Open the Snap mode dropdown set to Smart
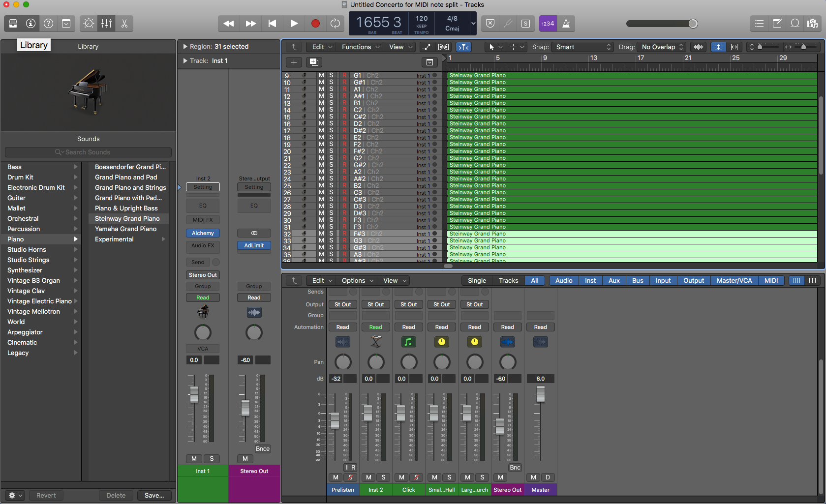The image size is (826, 504). [583, 47]
